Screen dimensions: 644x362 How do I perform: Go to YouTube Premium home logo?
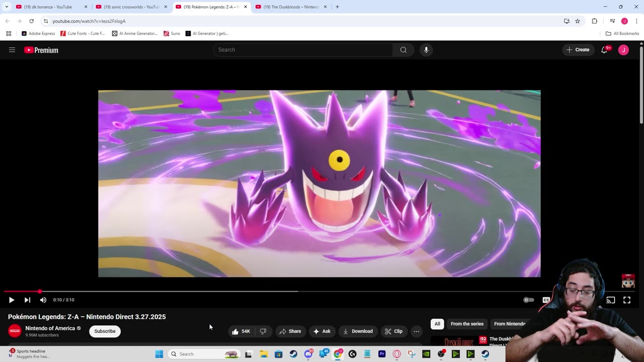click(41, 50)
